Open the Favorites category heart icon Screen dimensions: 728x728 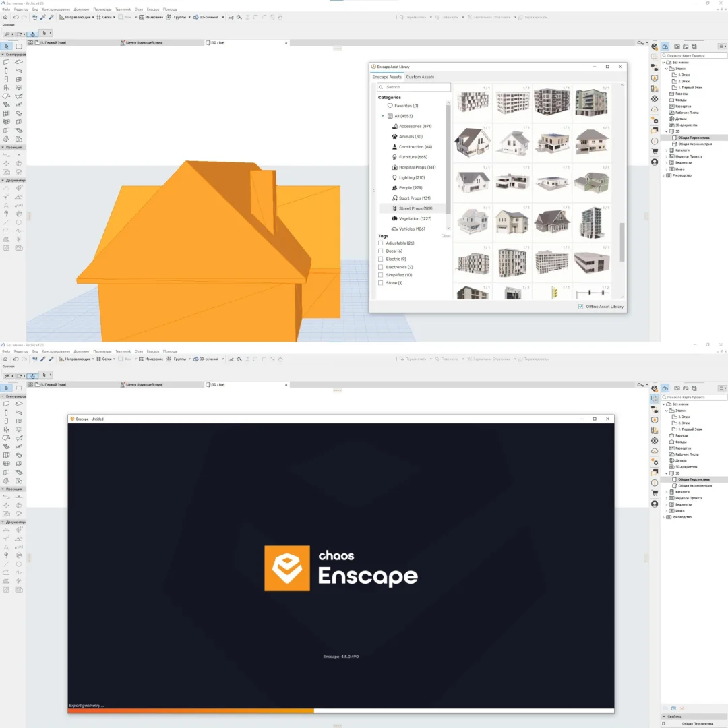[x=390, y=106]
